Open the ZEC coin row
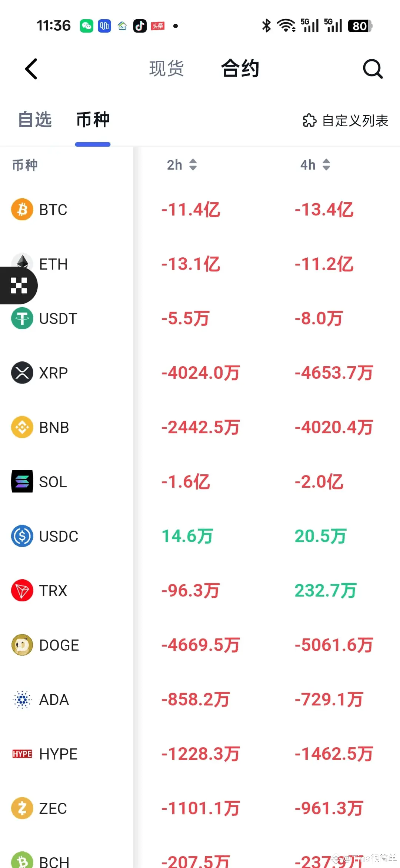The image size is (400, 868). click(53, 808)
